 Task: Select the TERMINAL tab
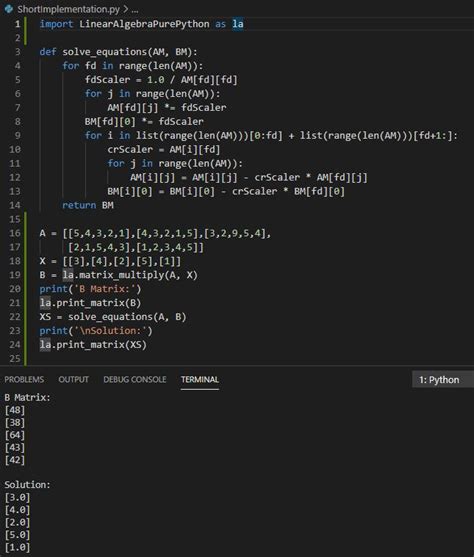(200, 379)
